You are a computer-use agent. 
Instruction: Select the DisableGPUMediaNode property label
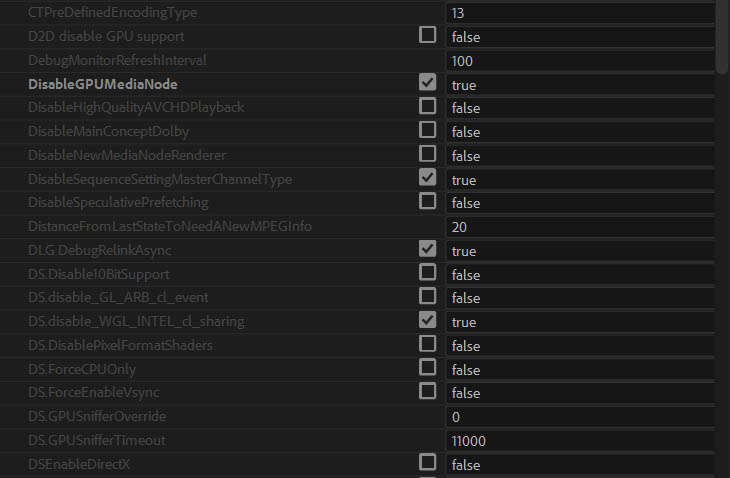(103, 84)
